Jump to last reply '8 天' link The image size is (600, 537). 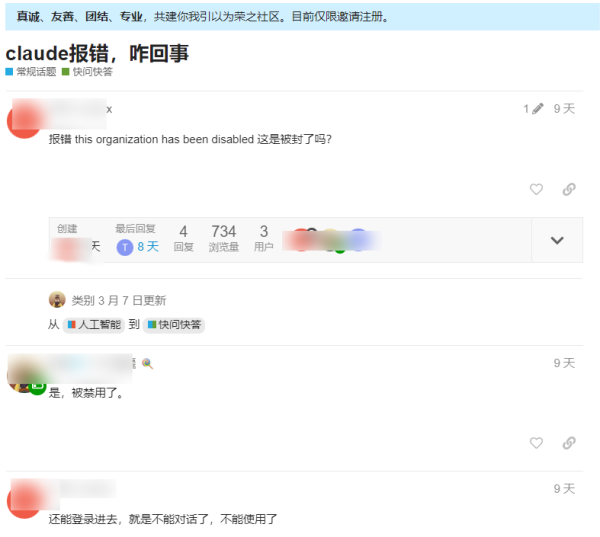click(148, 246)
